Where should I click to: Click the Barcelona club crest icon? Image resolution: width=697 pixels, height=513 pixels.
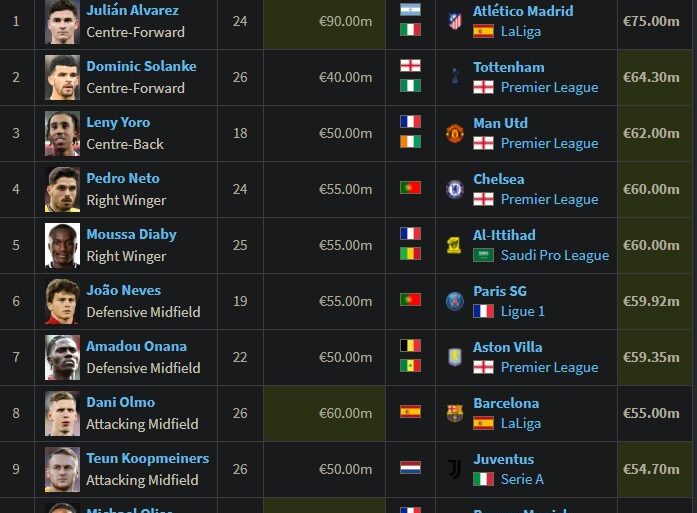click(x=455, y=413)
